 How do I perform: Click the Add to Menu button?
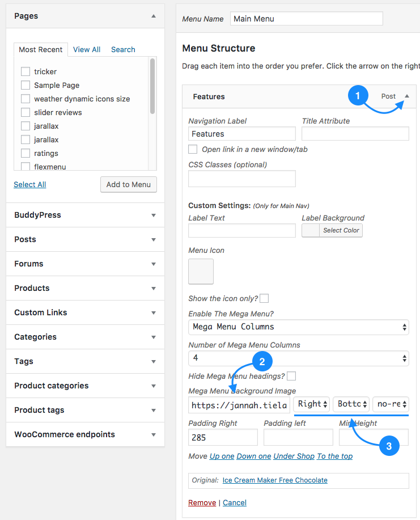point(129,184)
